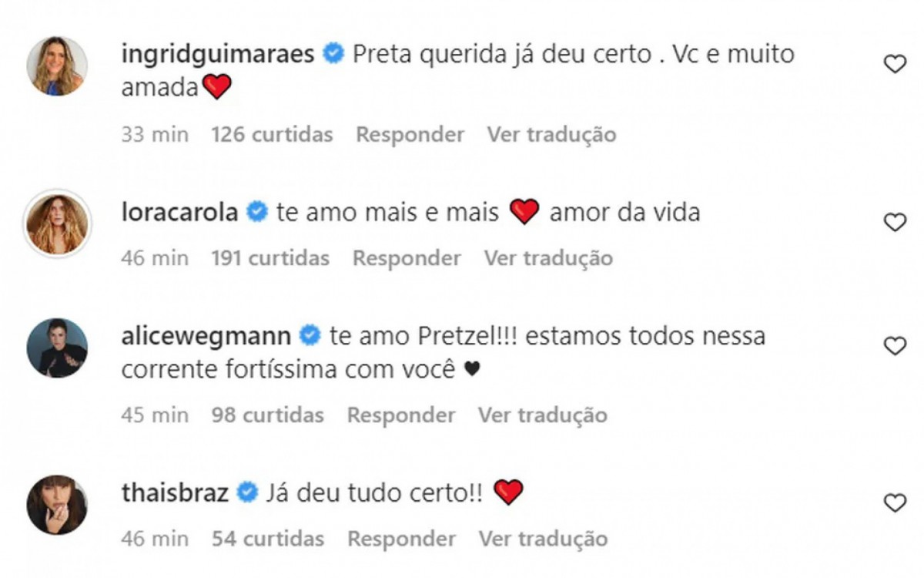
Task: Reply to ingridguimaraes's comment
Action: point(410,135)
